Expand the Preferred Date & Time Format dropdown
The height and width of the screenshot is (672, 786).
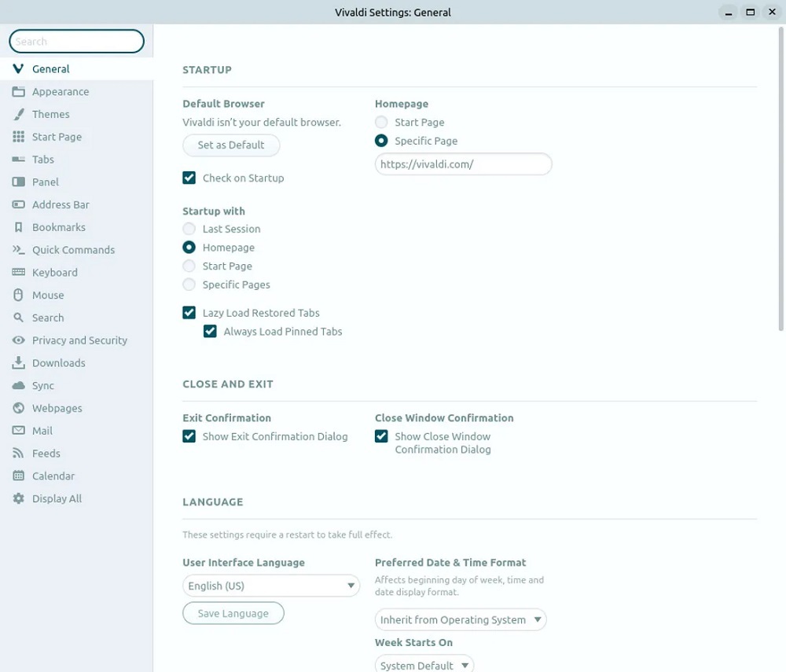click(460, 620)
